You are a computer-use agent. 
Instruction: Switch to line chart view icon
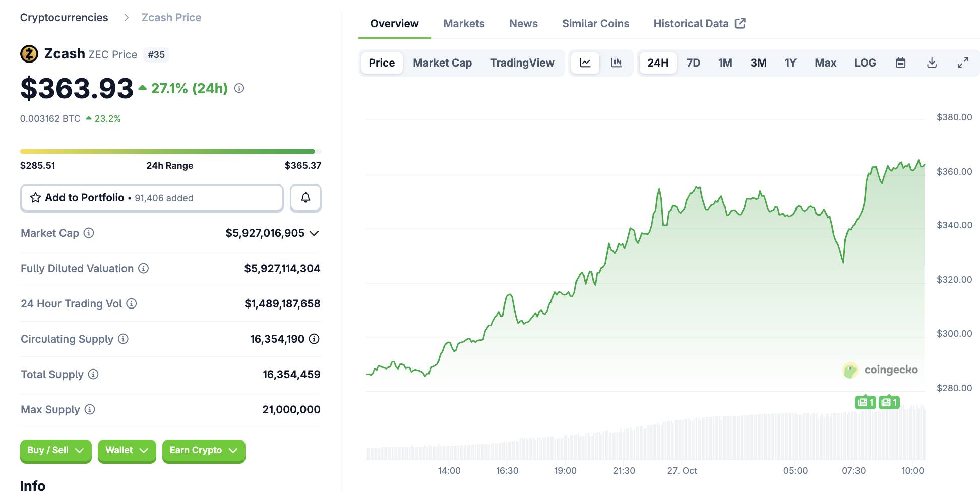point(585,63)
